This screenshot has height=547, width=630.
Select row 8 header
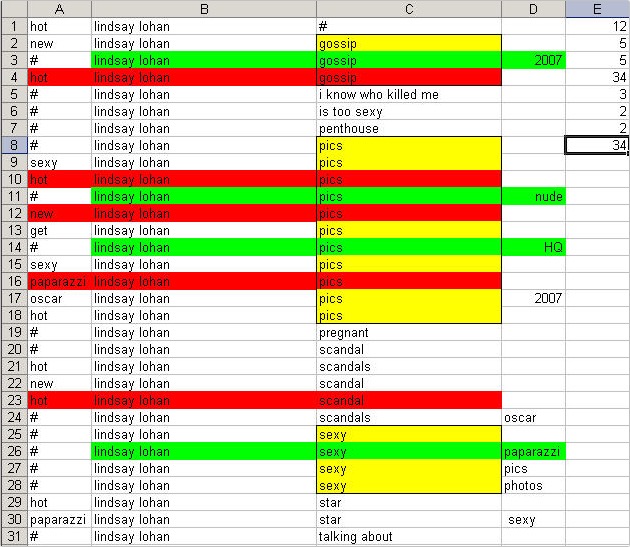(14, 145)
